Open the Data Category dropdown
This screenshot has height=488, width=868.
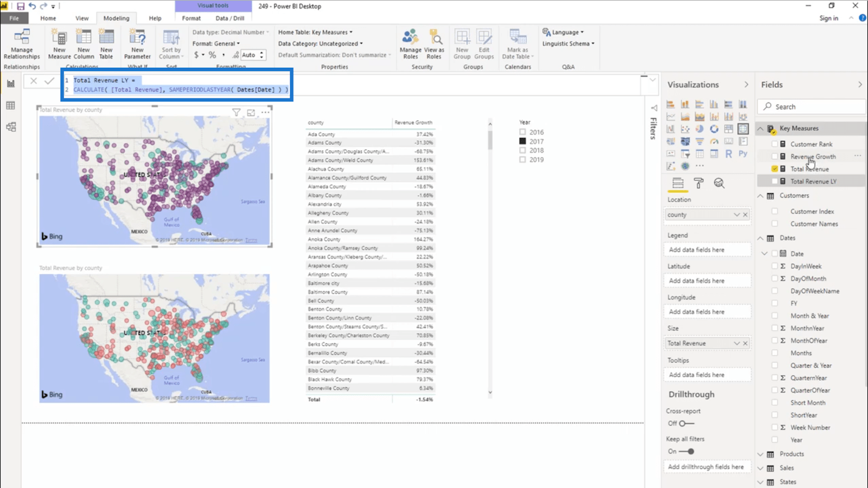[x=321, y=43]
